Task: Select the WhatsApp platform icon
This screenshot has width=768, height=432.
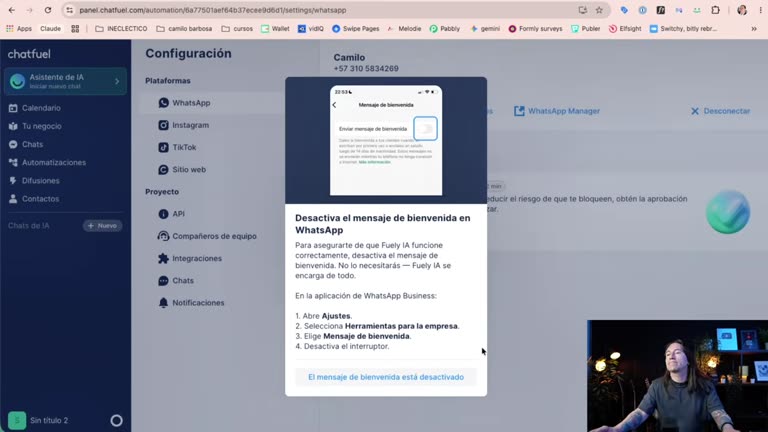Action: pyautogui.click(x=164, y=103)
